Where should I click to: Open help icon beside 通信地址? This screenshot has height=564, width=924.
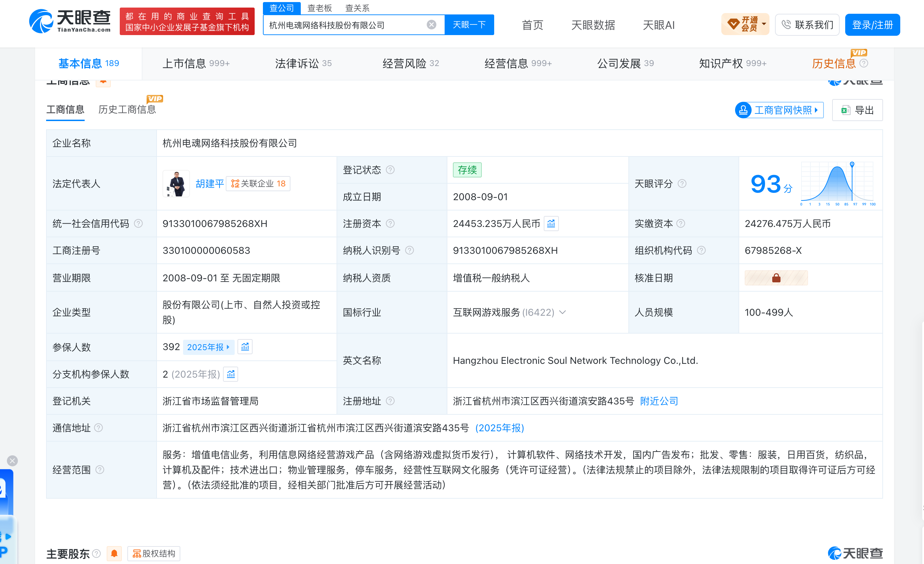tap(98, 428)
